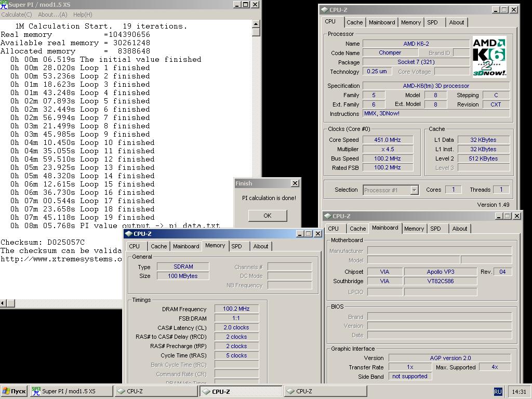Switch to Super PI taskbar button
The height and width of the screenshot is (399, 532).
[x=71, y=391]
